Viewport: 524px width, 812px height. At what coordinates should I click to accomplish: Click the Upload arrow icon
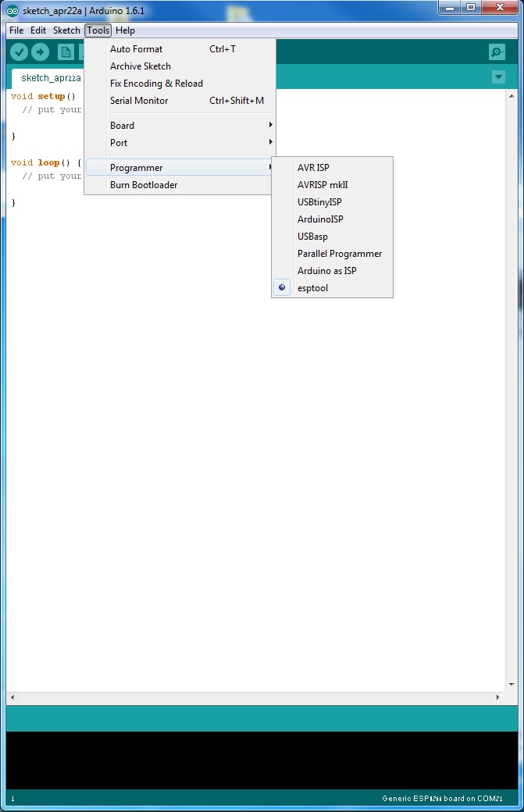point(41,52)
